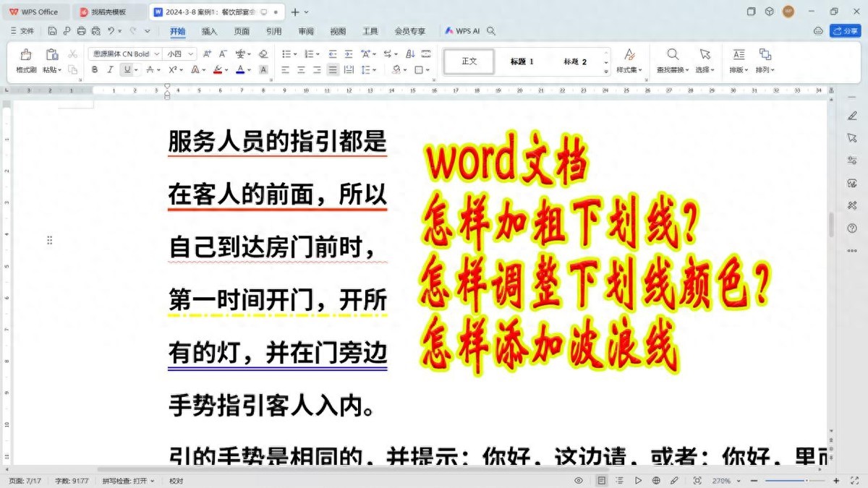Click the clear formatting eraser icon
Viewport: 868px width, 488px height.
tap(263, 53)
